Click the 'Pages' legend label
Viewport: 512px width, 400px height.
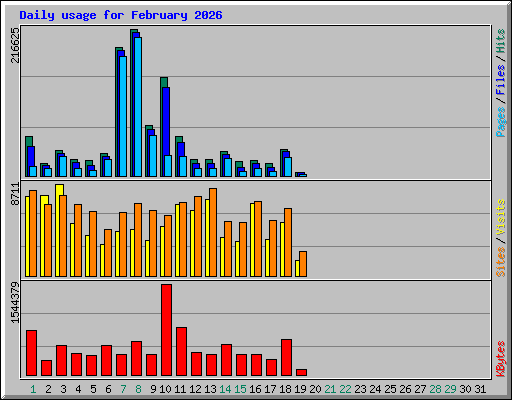(x=501, y=122)
